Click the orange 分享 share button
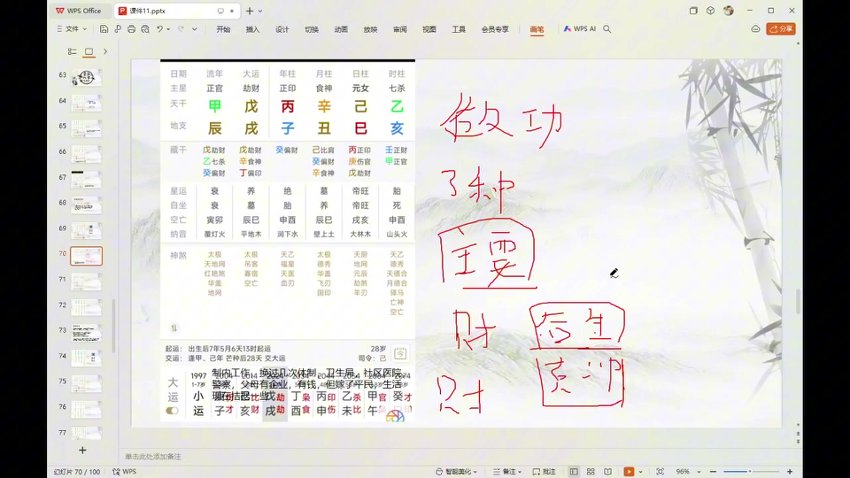Viewport: 850px width, 478px height. click(x=781, y=29)
